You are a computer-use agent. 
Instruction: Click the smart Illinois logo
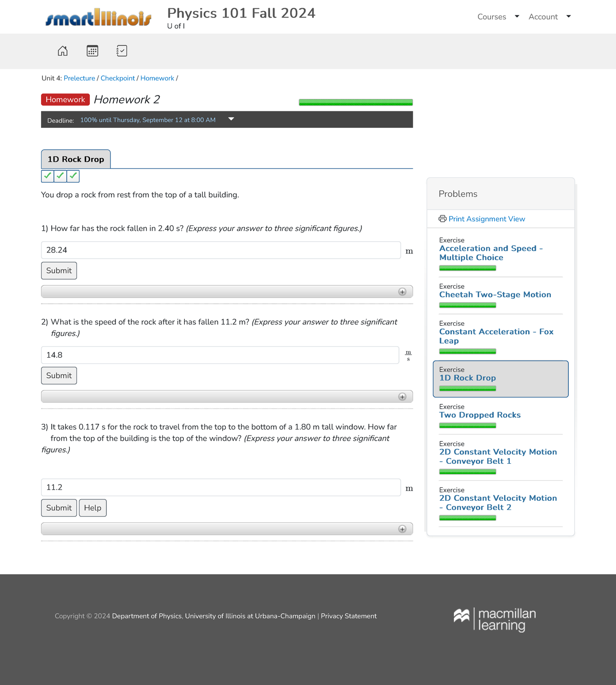[99, 18]
